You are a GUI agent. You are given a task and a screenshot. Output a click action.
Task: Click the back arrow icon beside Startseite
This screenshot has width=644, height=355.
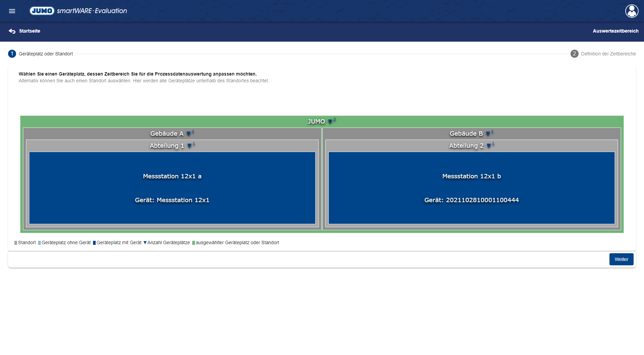pos(12,31)
